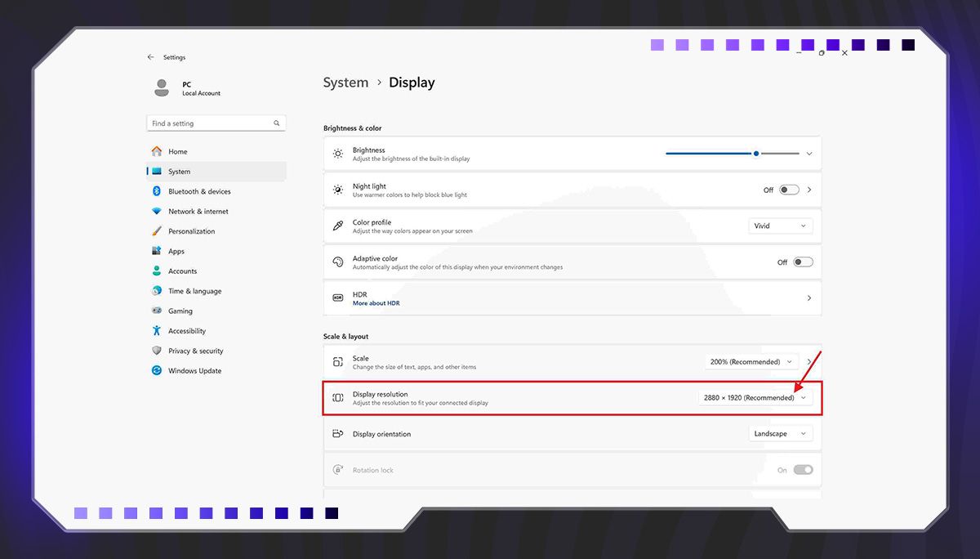
Task: Turn on the Night light toggle
Action: [789, 190]
